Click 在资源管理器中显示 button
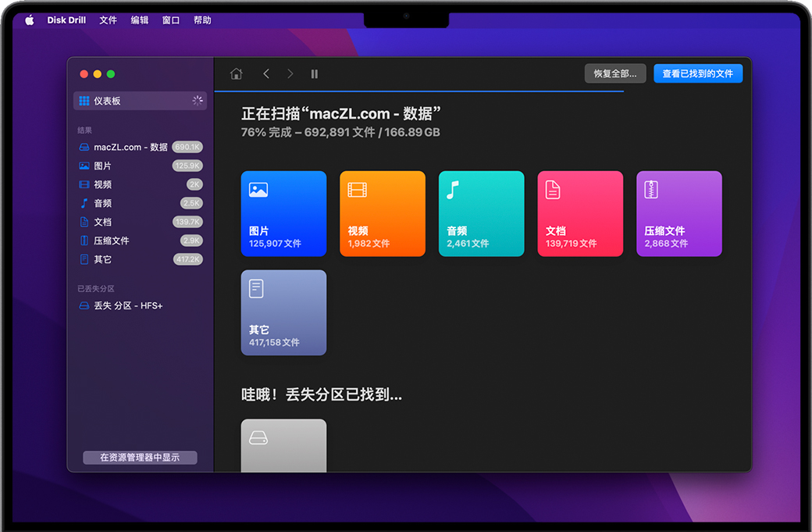 pos(140,458)
